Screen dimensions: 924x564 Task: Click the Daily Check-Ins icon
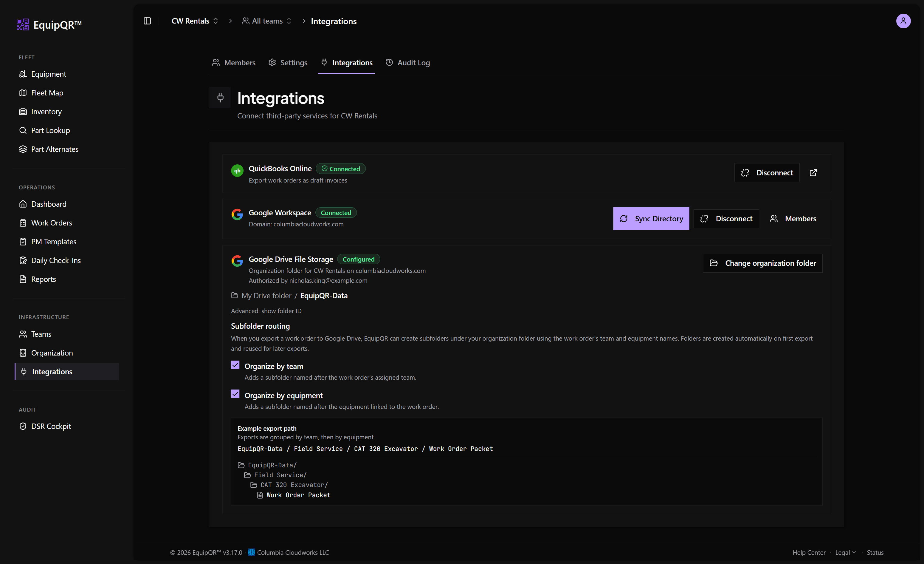point(23,260)
